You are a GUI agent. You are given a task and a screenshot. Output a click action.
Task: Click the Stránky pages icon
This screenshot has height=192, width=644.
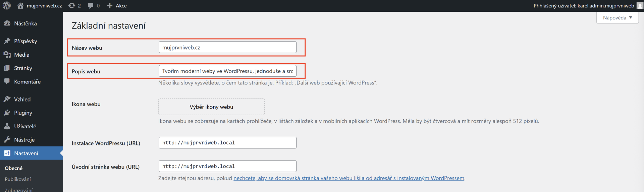[x=7, y=68]
